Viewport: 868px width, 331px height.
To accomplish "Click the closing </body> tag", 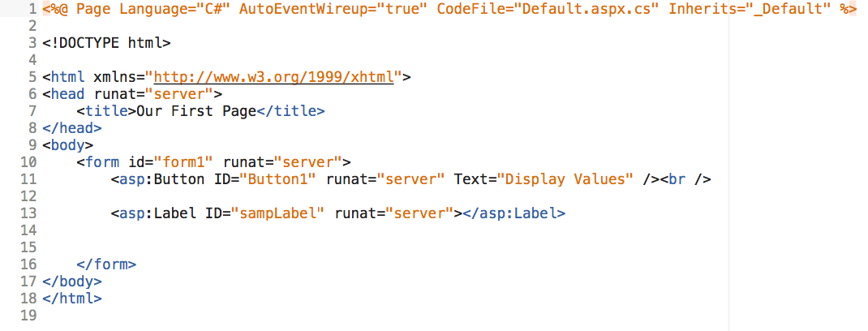I will (72, 282).
